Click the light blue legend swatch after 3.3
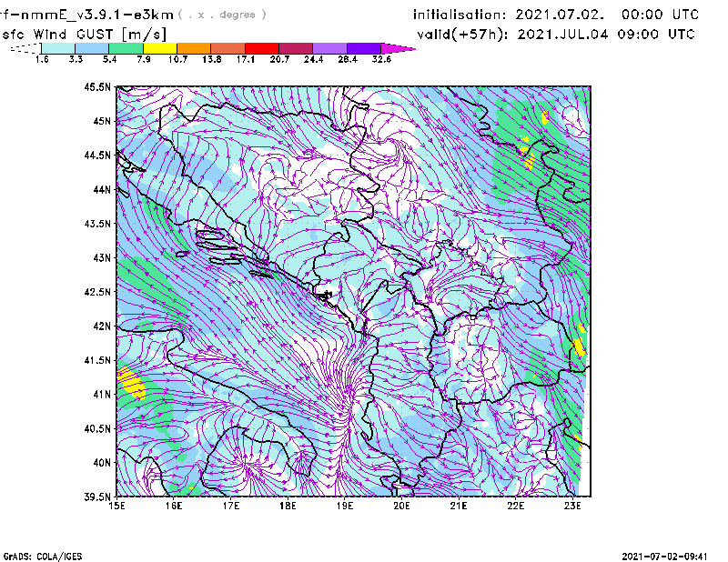Image resolution: width=728 pixels, height=562 pixels. (92, 48)
